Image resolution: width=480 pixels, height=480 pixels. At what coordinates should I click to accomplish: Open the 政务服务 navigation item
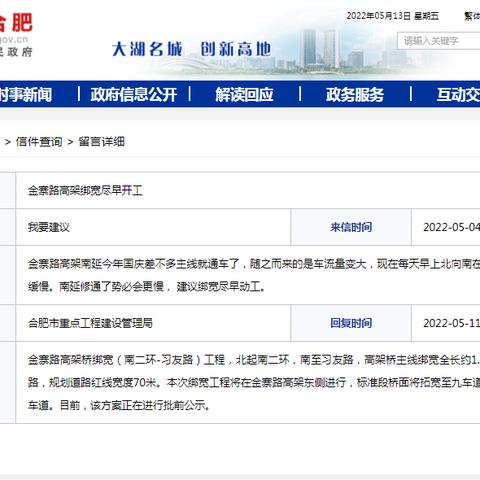point(355,95)
